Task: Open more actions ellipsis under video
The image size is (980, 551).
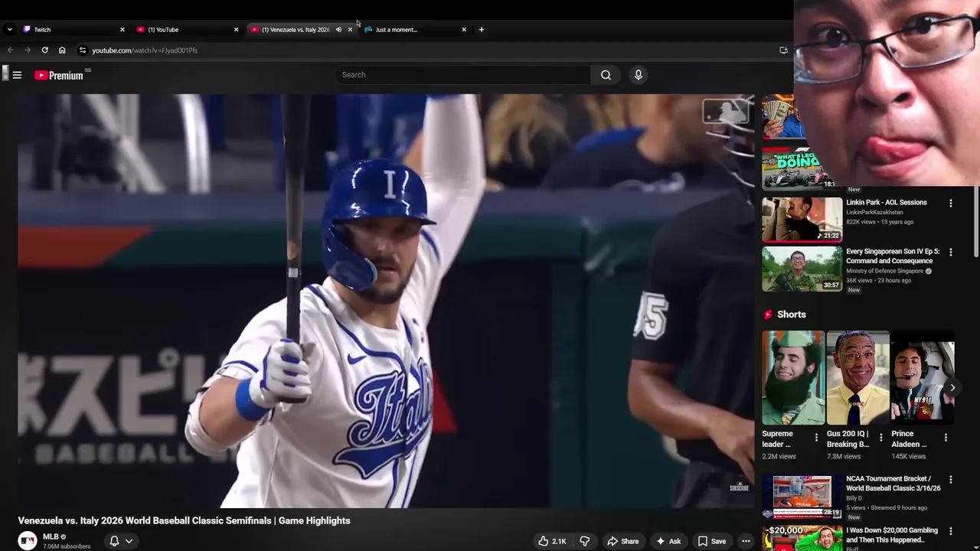Action: [746, 541]
